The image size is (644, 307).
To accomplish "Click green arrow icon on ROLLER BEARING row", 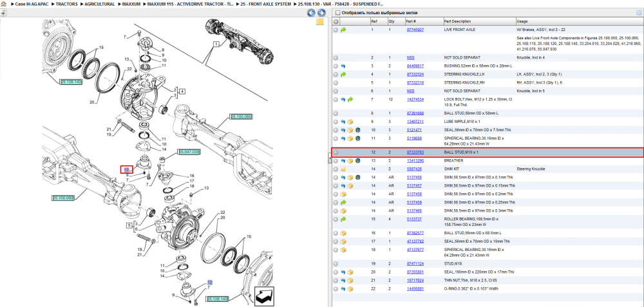I will tap(343, 219).
